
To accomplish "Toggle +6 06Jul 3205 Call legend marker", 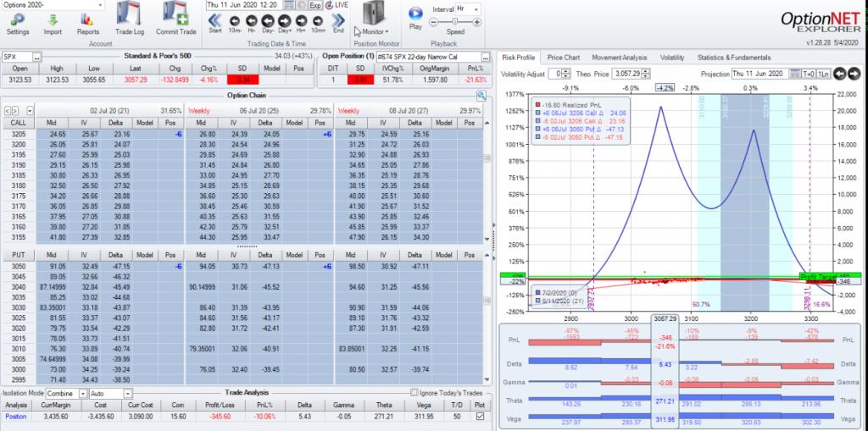I will tap(537, 113).
